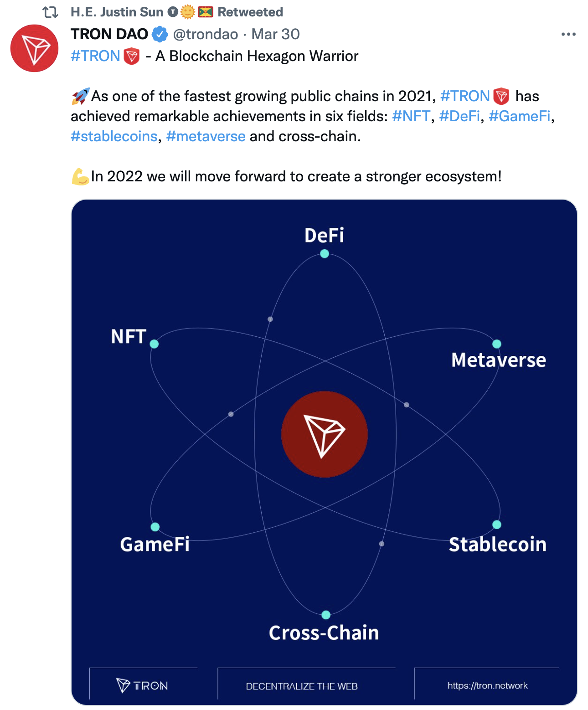Open the TRON DAO profile avatar
The height and width of the screenshot is (710, 588).
[34, 48]
